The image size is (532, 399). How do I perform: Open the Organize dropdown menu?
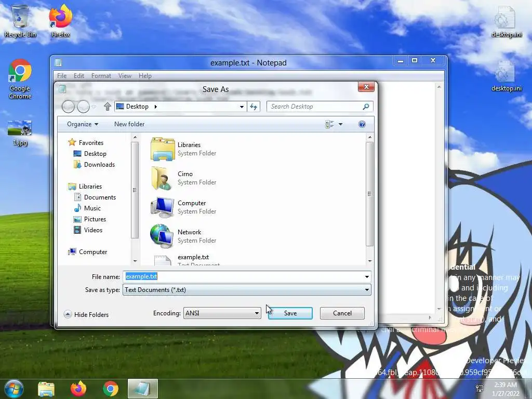[83, 124]
